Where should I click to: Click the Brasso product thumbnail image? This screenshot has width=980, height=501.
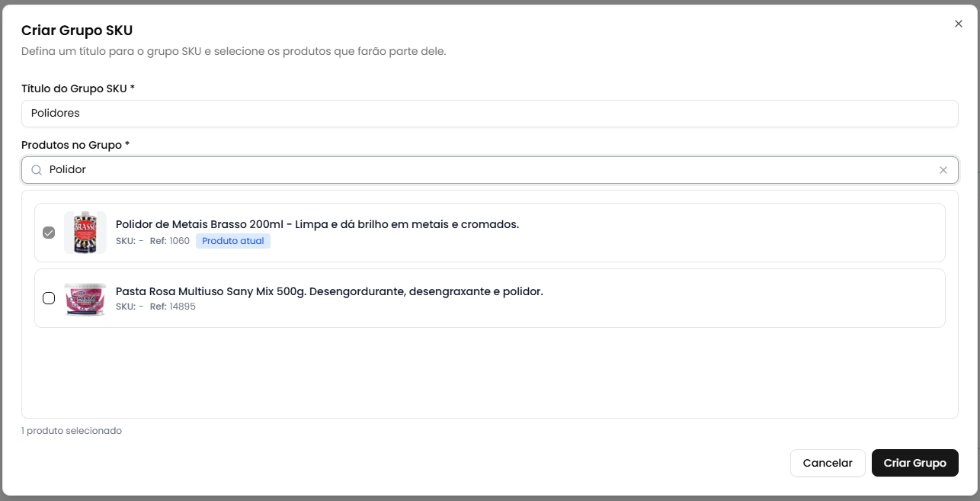[85, 232]
